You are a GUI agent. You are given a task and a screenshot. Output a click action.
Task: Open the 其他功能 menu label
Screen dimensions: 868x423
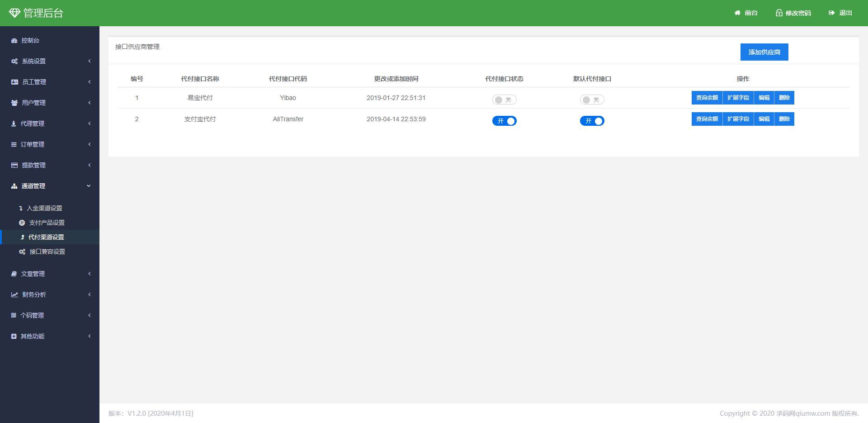[x=33, y=336]
